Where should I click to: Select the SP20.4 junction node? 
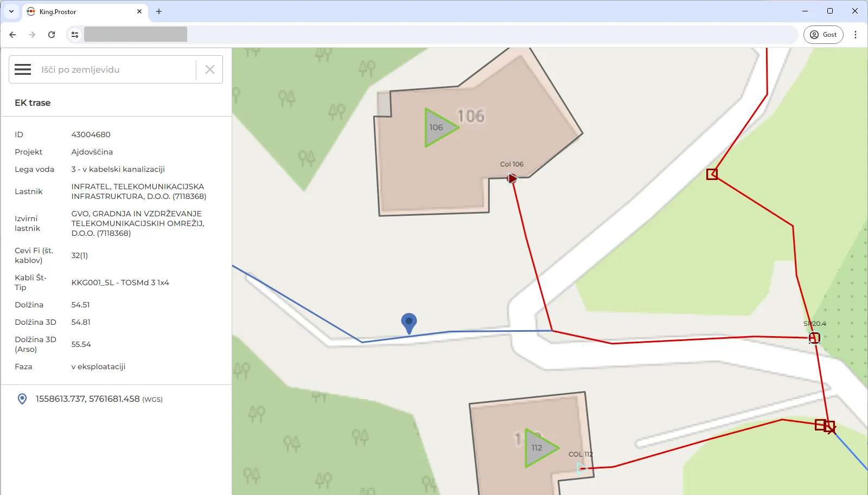pyautogui.click(x=814, y=338)
